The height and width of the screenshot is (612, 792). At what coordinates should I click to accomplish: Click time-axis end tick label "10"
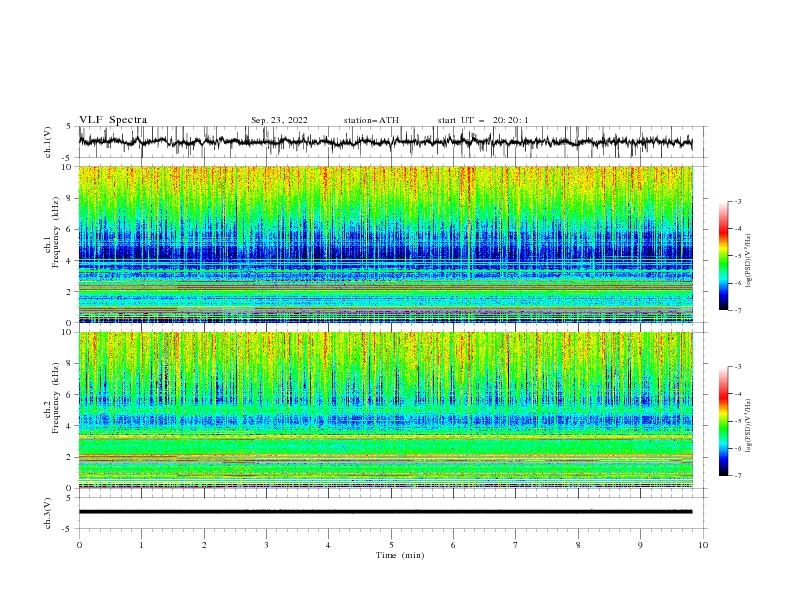[703, 545]
